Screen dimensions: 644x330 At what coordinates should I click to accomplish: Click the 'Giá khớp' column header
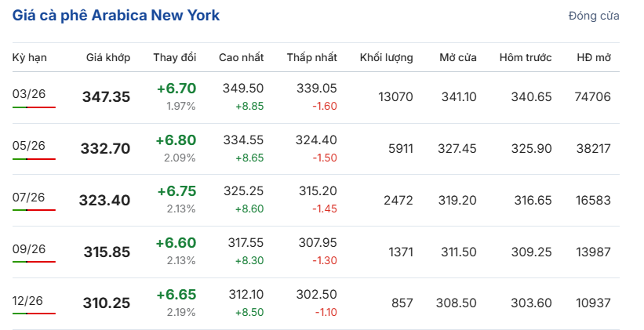108,58
